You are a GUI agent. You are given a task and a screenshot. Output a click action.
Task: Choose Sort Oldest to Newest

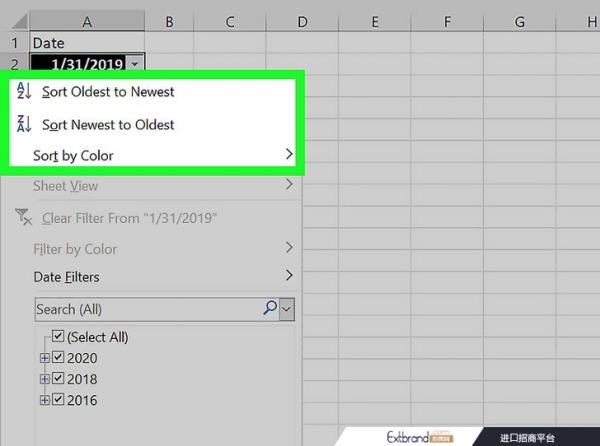[x=108, y=92]
